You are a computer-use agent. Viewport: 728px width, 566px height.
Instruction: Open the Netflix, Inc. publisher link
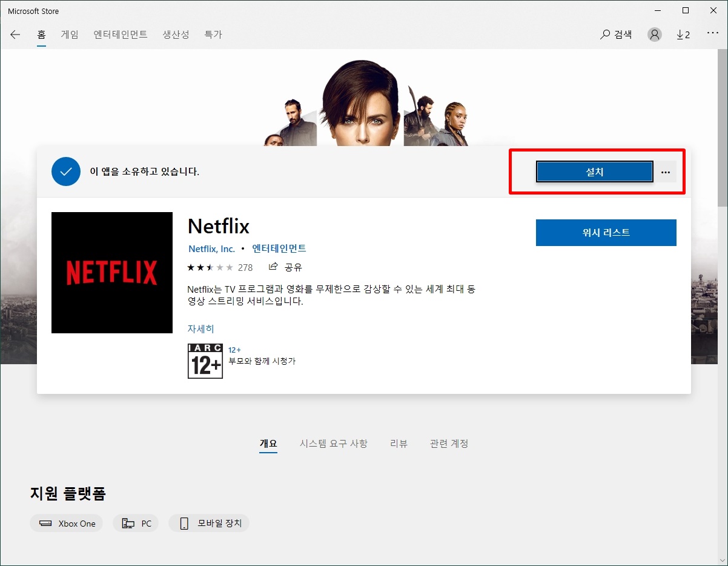(x=211, y=249)
